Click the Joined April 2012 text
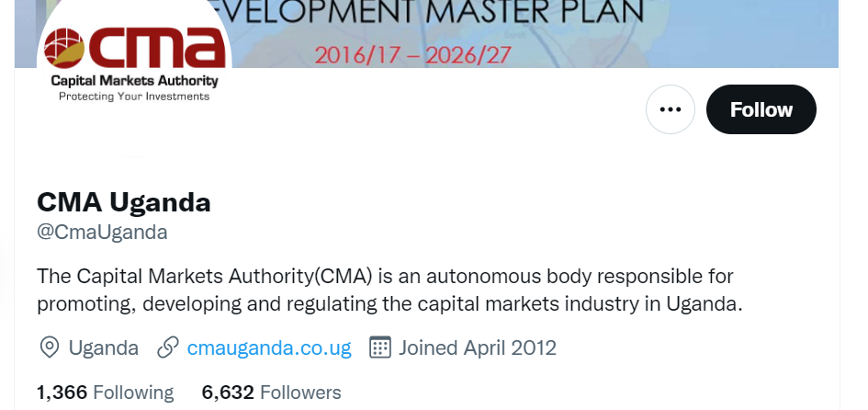868x410 pixels. click(478, 347)
